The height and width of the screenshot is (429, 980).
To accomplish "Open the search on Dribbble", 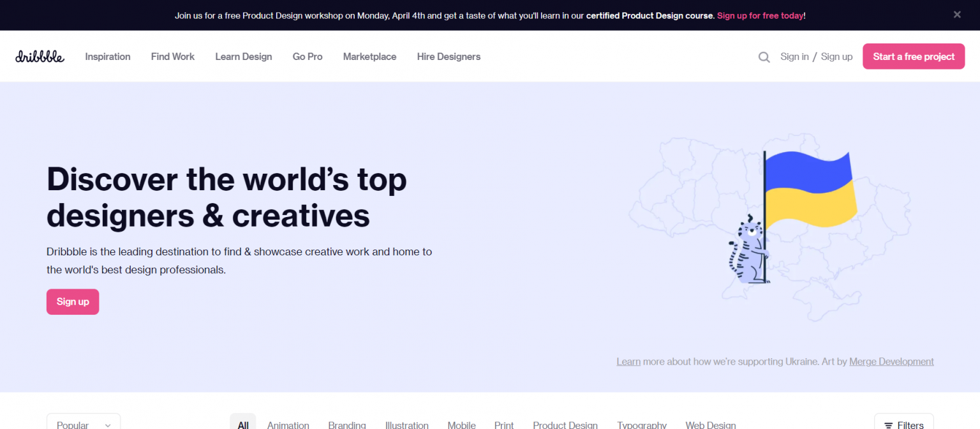I will click(x=764, y=56).
